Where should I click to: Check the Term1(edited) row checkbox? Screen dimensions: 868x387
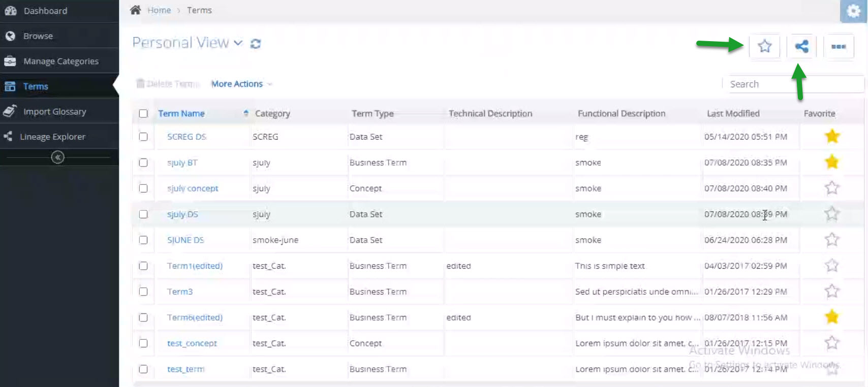point(143,266)
